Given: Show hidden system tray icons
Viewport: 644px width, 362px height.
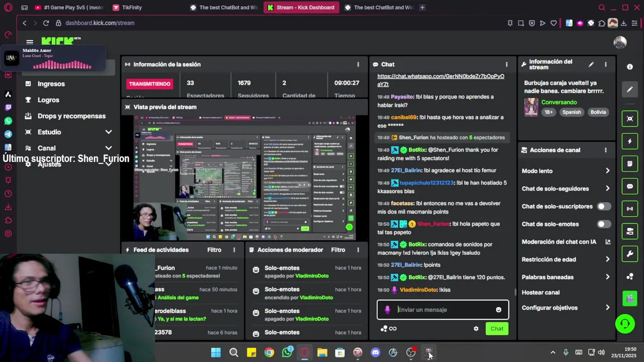Looking at the screenshot, I should [x=553, y=352].
